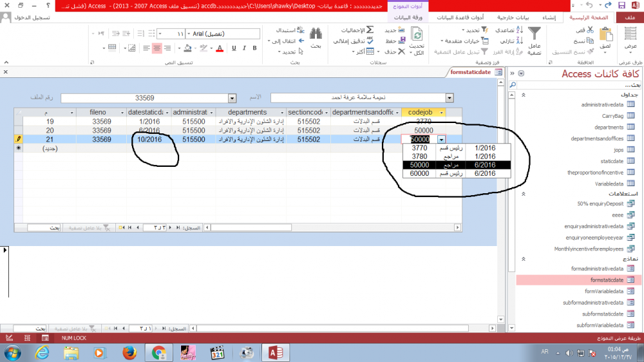Open the staticdate table
The image size is (644, 362).
612,161
